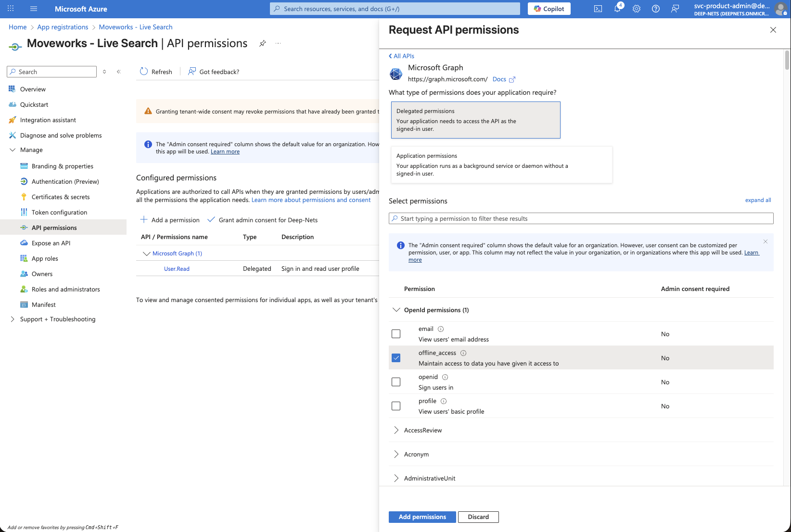
Task: Open Authentication (Preview)
Action: tap(65, 181)
